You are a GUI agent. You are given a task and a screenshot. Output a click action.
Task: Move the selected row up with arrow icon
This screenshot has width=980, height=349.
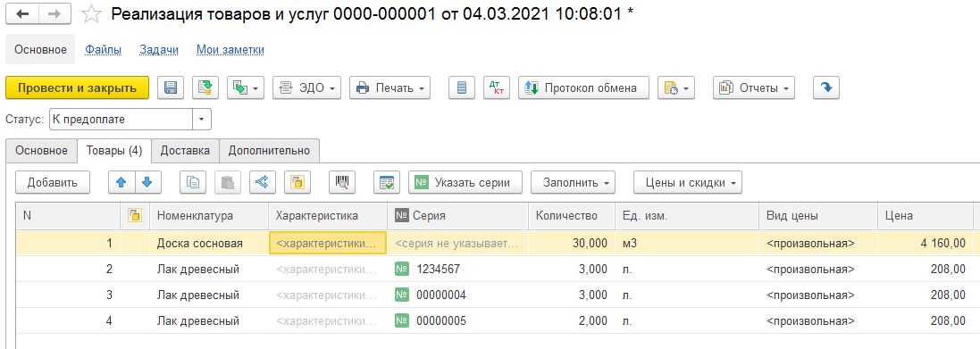click(121, 182)
